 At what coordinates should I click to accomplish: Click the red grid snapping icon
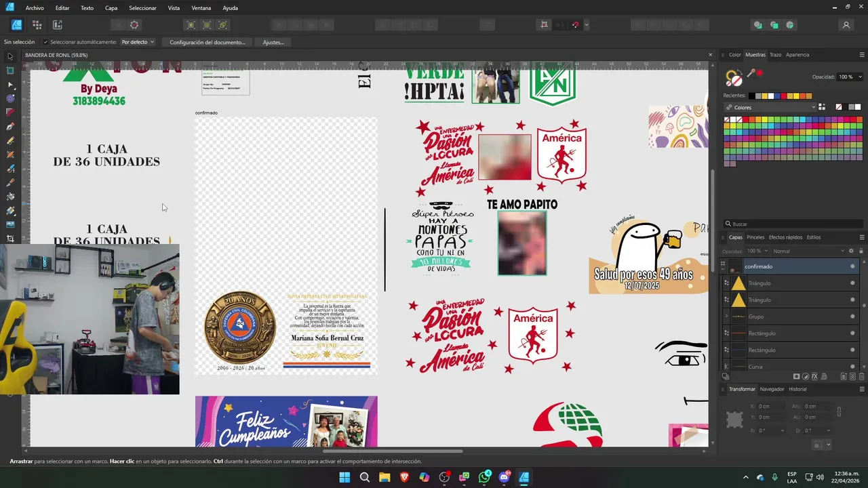pos(544,25)
